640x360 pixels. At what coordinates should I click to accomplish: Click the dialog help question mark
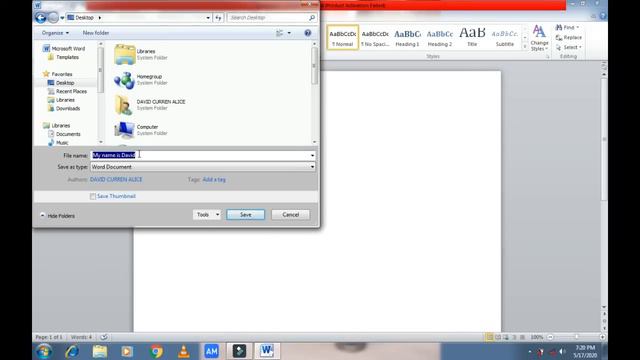[x=308, y=33]
